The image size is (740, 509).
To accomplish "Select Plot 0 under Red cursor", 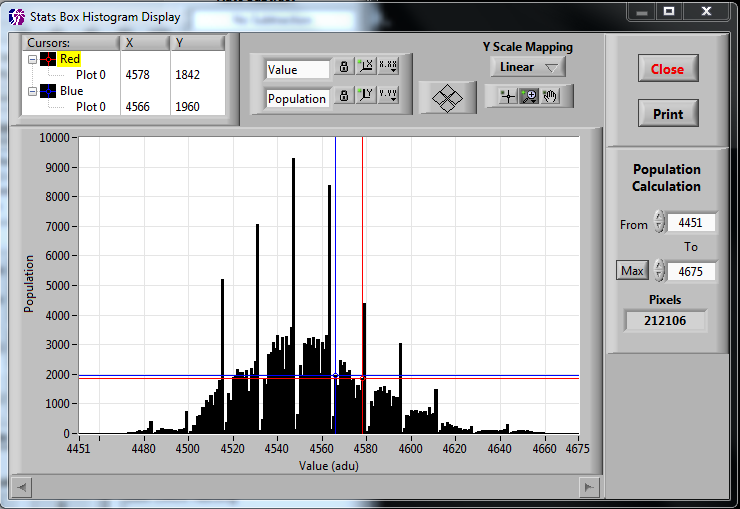I will coord(91,75).
